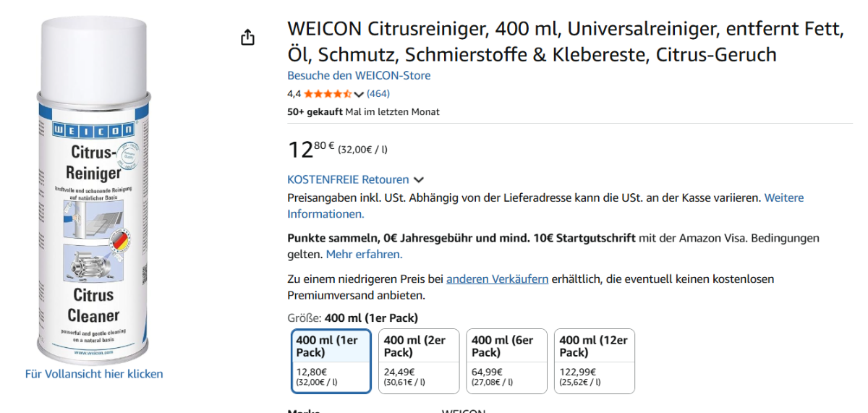Click the KOSTENFREIE Retouren text

pyautogui.click(x=348, y=179)
